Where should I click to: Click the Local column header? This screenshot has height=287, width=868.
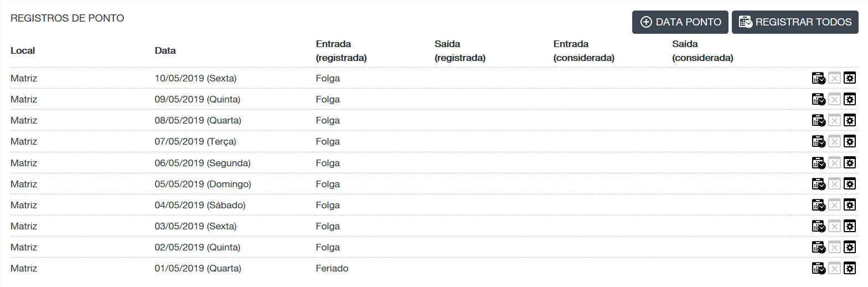[x=23, y=50]
